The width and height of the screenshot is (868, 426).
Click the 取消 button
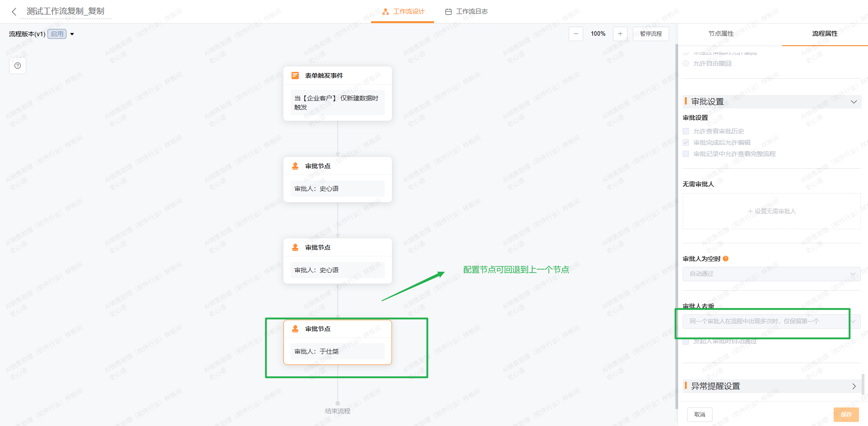pos(699,415)
